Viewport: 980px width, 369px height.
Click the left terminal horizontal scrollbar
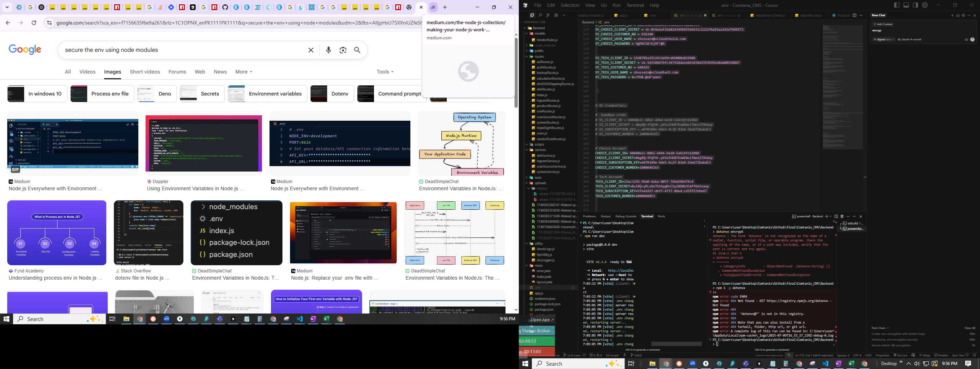tap(676, 343)
